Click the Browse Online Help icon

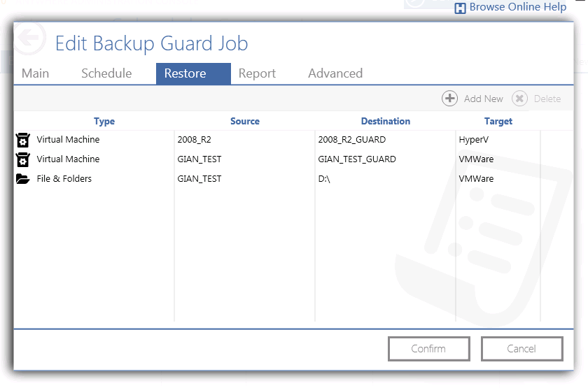[460, 8]
